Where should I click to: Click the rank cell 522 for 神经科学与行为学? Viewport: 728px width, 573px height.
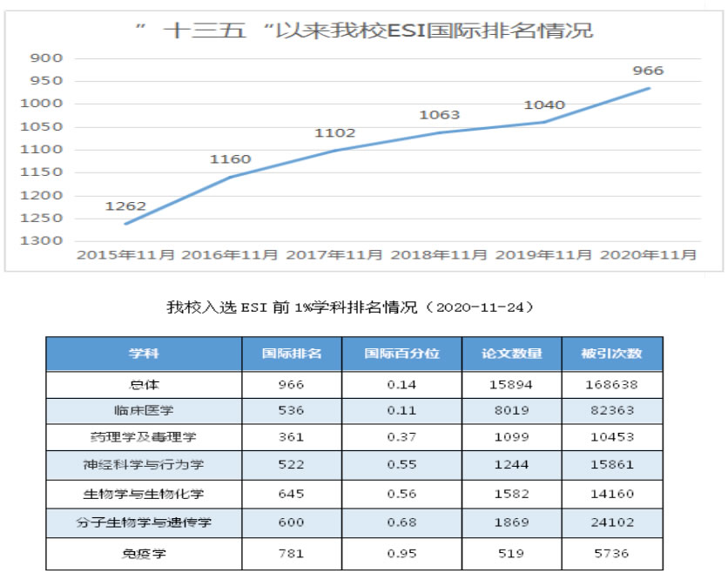292,465
